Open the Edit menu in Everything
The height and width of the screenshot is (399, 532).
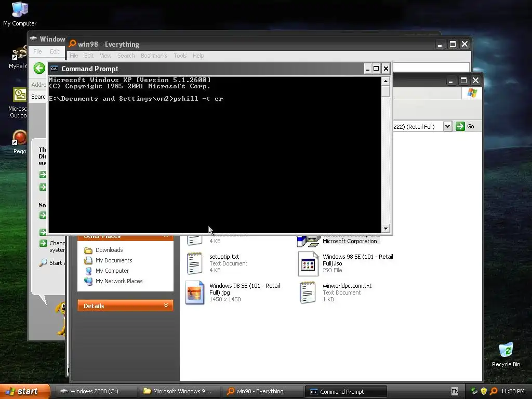point(88,56)
